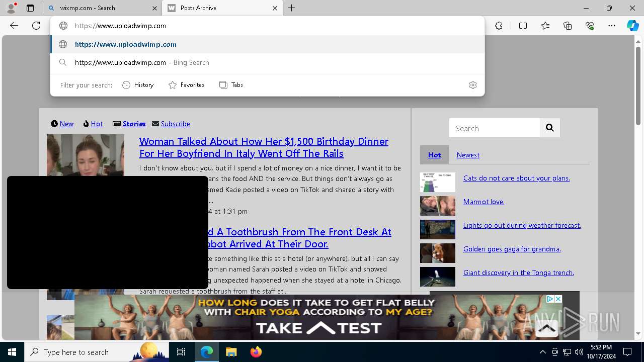This screenshot has width=644, height=362.
Task: Open address bar search settings gear
Action: (473, 85)
